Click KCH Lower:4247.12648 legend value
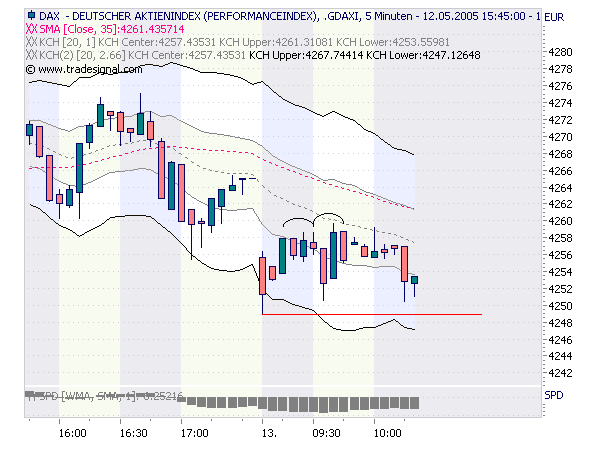600x450 pixels. pos(423,55)
